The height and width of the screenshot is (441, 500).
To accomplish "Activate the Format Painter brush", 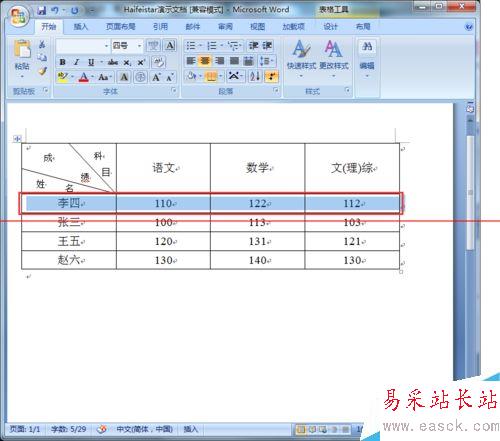I will [42, 71].
